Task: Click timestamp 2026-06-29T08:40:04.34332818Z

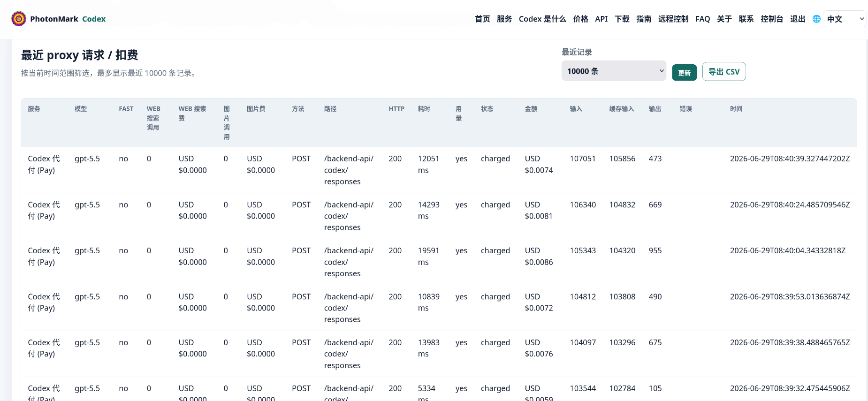Action: [788, 251]
